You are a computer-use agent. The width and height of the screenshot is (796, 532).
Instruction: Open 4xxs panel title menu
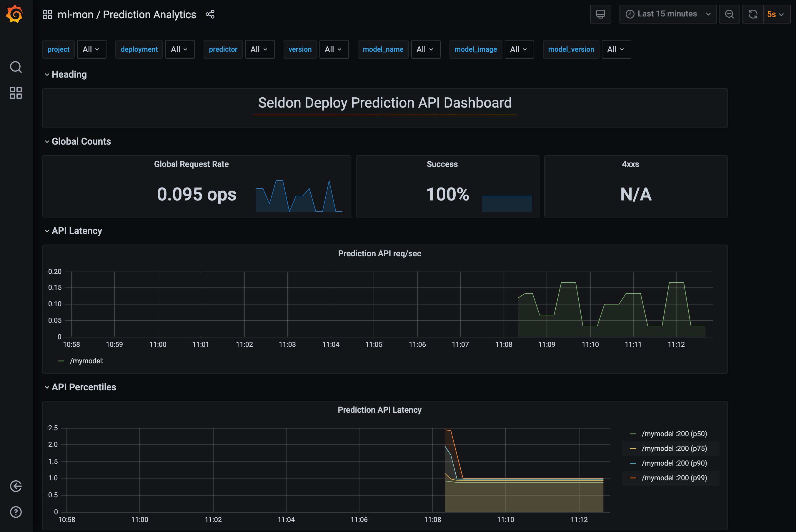[x=631, y=164]
